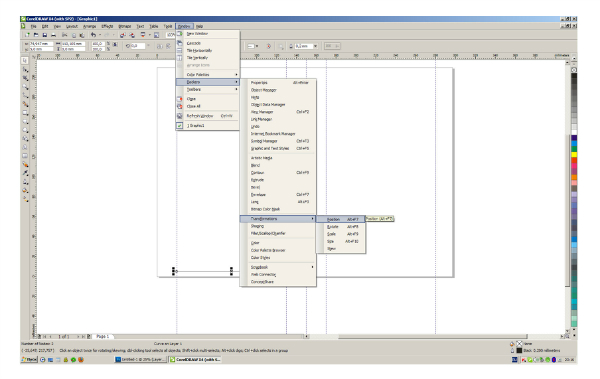Click Tile Horizontally in Window menu
600x379 pixels.
click(208, 51)
